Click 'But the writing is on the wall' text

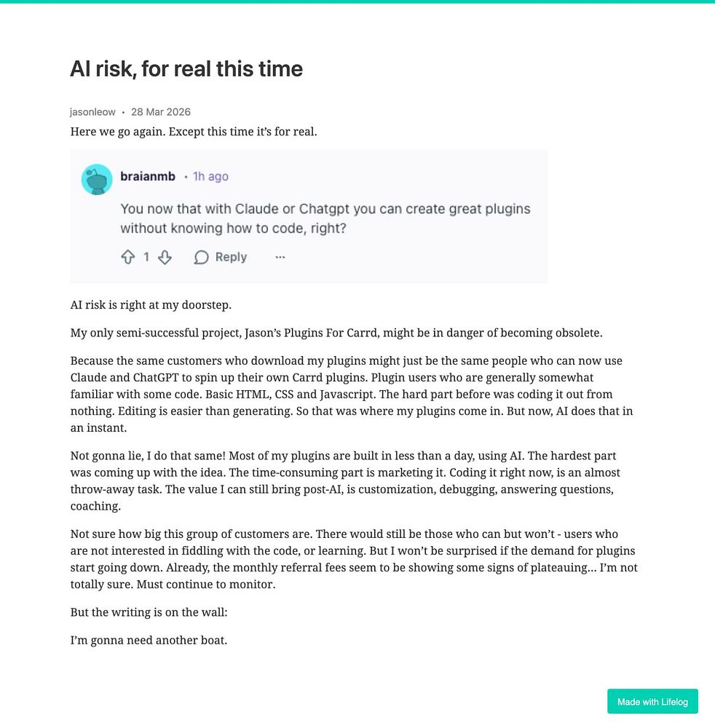click(x=149, y=612)
